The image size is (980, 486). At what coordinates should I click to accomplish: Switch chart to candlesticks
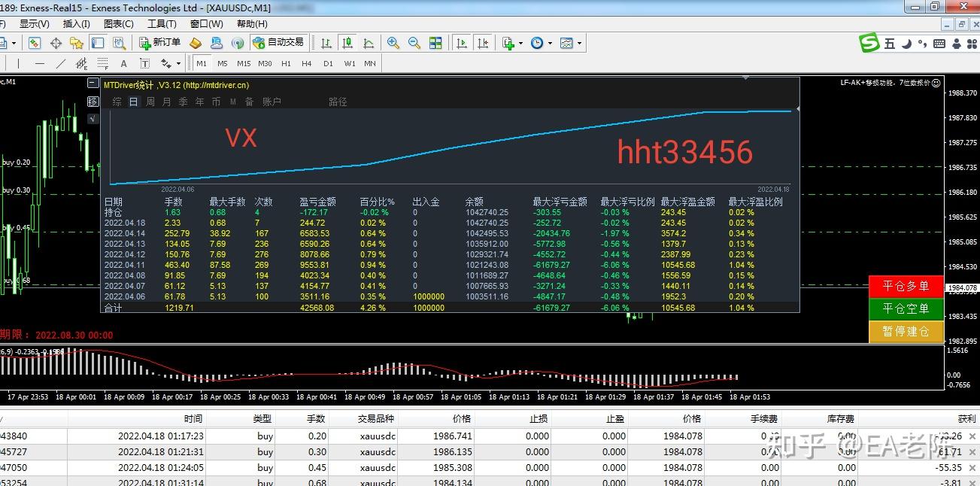point(347,43)
